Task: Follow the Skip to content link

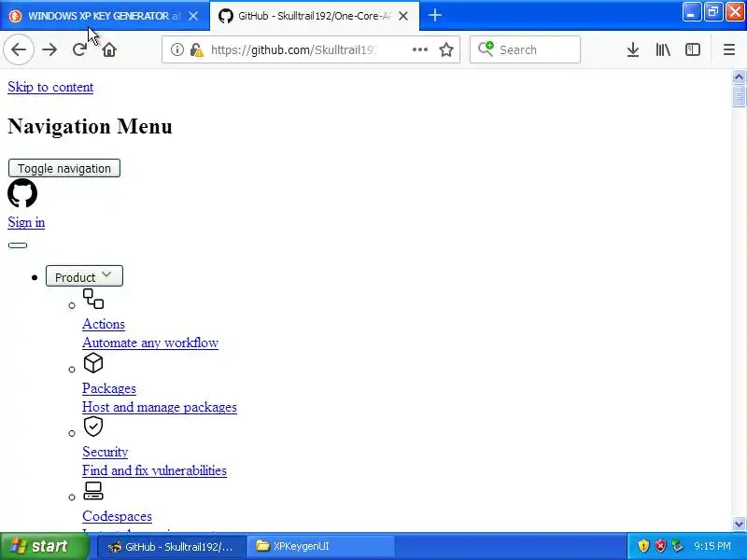Action: [x=50, y=87]
